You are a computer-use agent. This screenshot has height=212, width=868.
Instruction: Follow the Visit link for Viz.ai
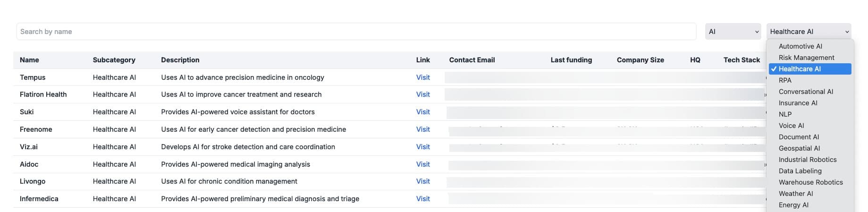[x=423, y=147]
